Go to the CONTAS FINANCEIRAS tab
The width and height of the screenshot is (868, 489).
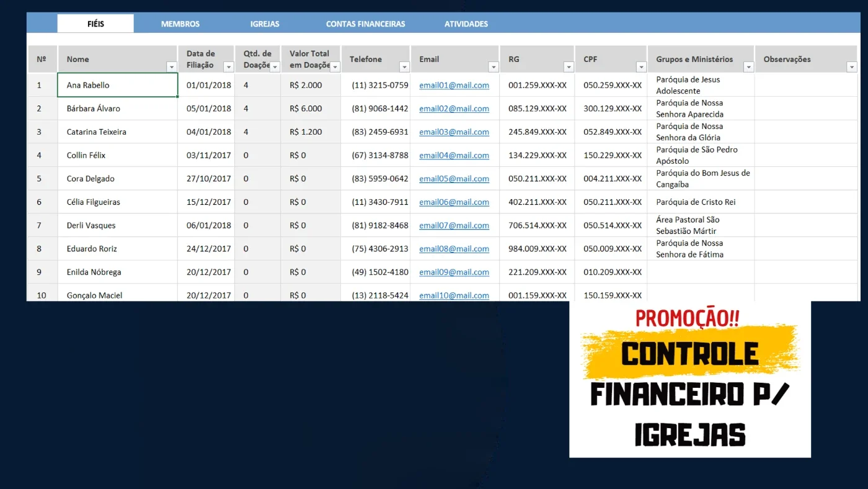click(366, 24)
